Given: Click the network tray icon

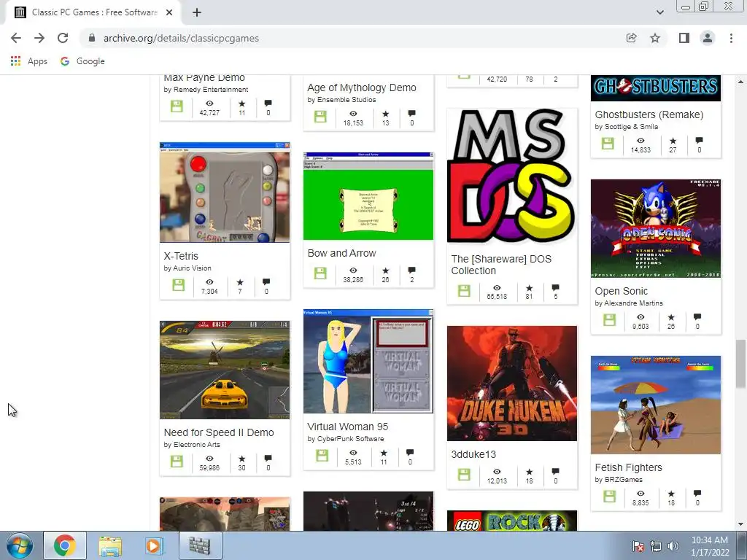Looking at the screenshot, I should point(656,546).
